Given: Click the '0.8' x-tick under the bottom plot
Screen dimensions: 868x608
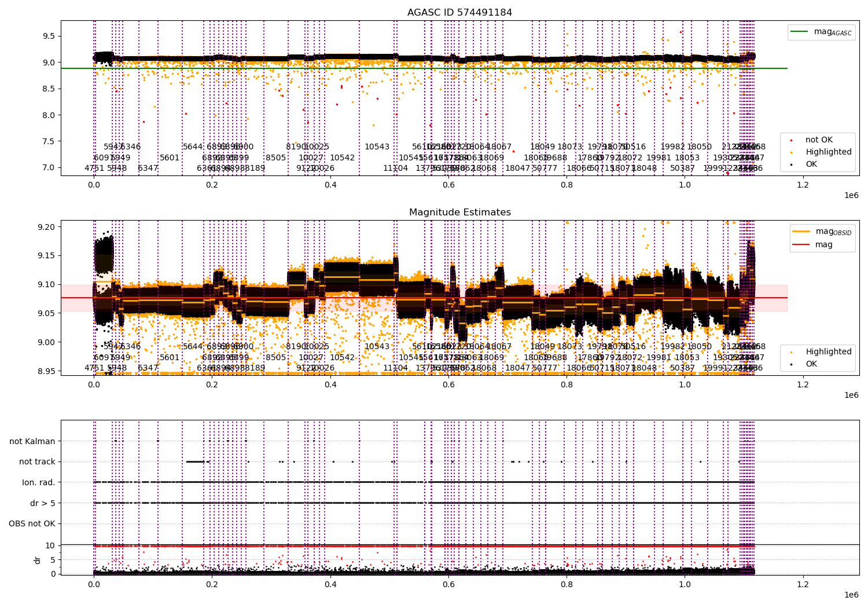Looking at the screenshot, I should coord(567,584).
